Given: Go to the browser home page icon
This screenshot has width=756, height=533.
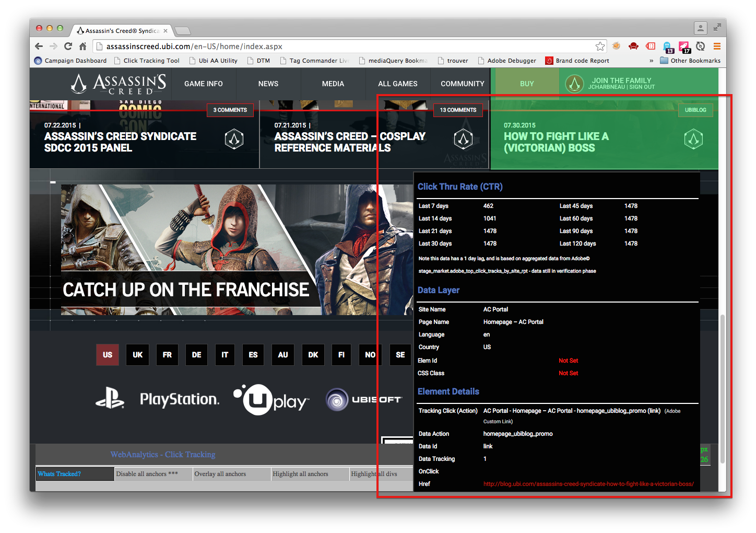Looking at the screenshot, I should (82, 47).
